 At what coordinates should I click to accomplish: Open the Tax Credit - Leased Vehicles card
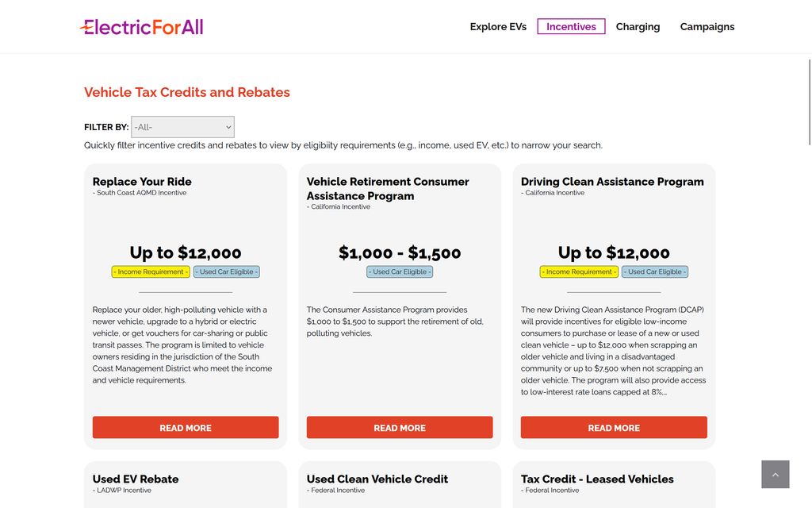tap(597, 479)
